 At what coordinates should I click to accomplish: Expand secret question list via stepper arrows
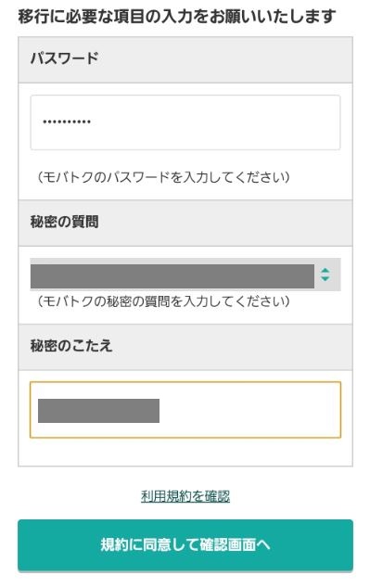click(x=325, y=275)
